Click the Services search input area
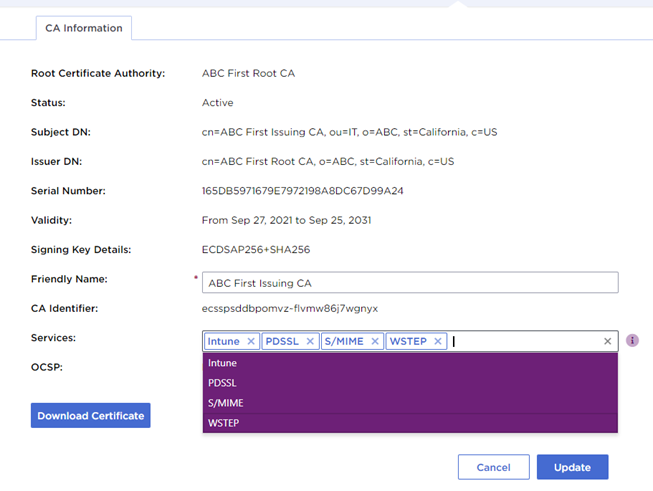 coord(525,342)
